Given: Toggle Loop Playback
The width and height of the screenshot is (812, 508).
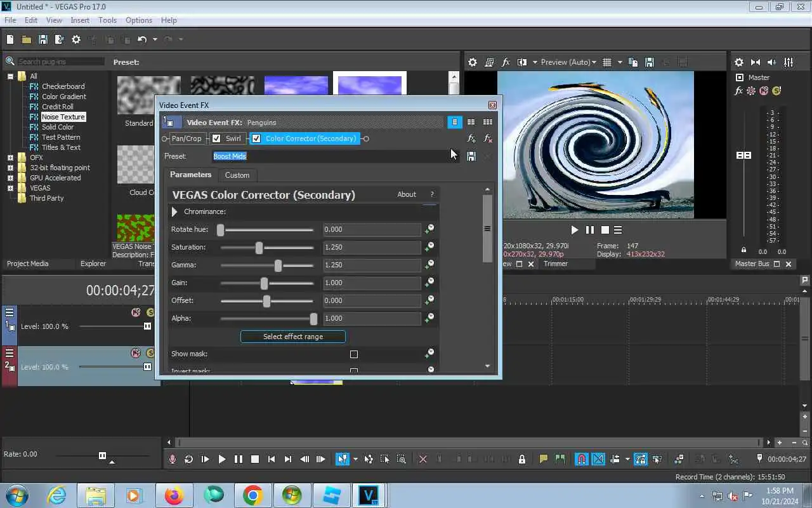Looking at the screenshot, I should pyautogui.click(x=189, y=459).
